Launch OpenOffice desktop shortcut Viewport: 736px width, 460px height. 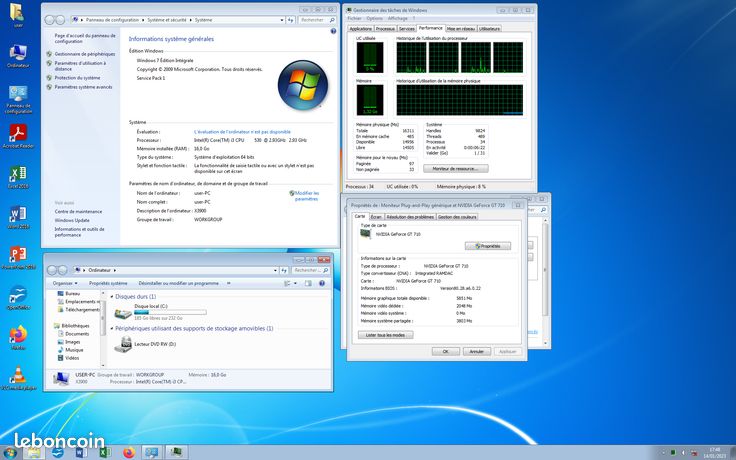pyautogui.click(x=18, y=298)
